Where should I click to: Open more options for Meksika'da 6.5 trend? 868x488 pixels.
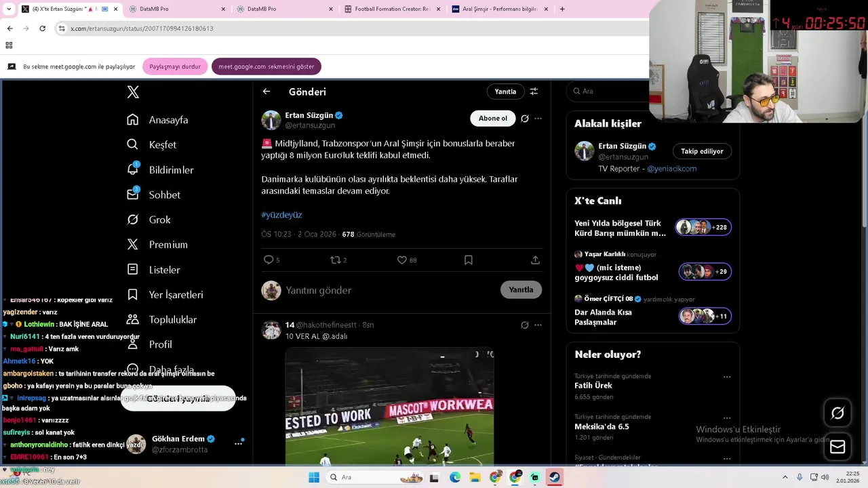pos(726,418)
